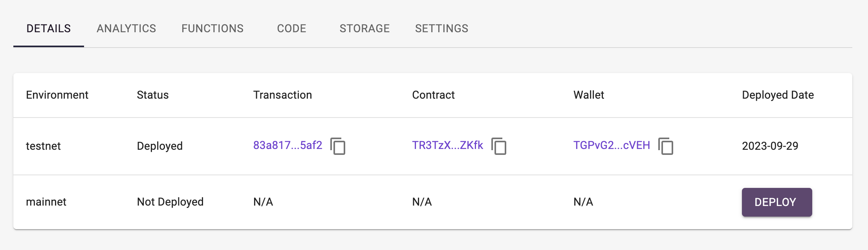This screenshot has width=868, height=250.
Task: Select the Storage tab
Action: (x=364, y=29)
